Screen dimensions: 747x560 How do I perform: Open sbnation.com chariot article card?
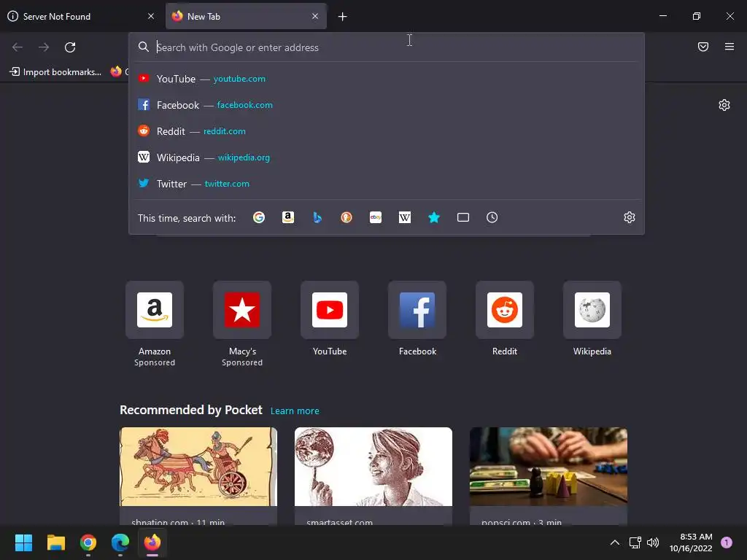click(198, 476)
